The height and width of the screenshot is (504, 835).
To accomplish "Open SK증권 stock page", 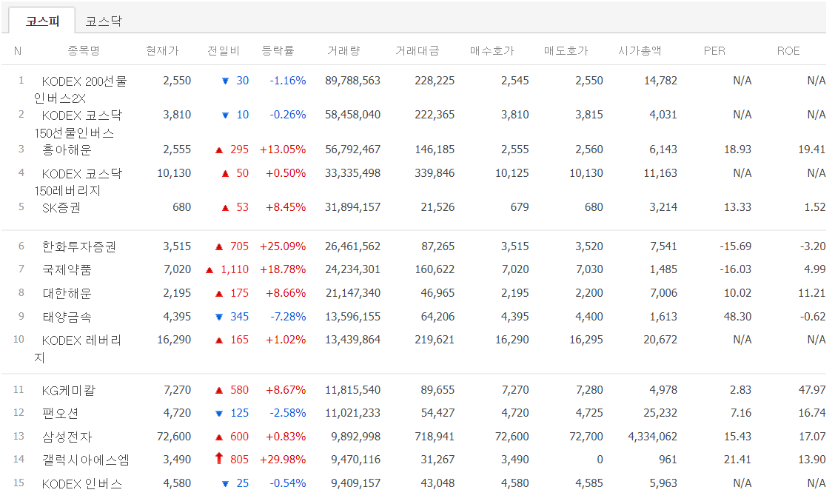I will point(61,207).
